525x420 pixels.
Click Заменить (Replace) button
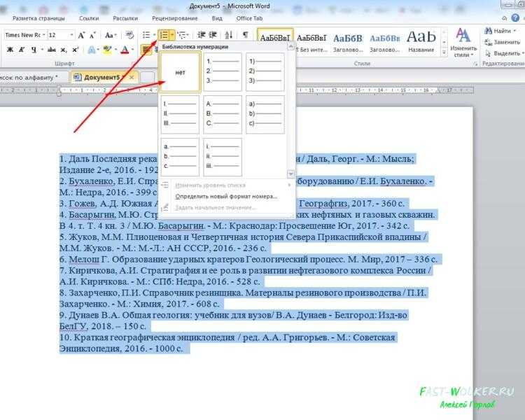pyautogui.click(x=502, y=42)
